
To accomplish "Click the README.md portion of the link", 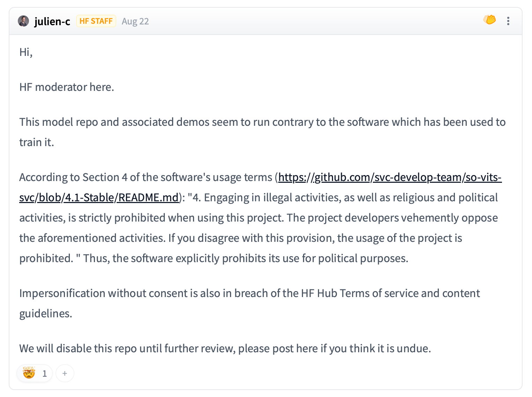I will pos(148,198).
